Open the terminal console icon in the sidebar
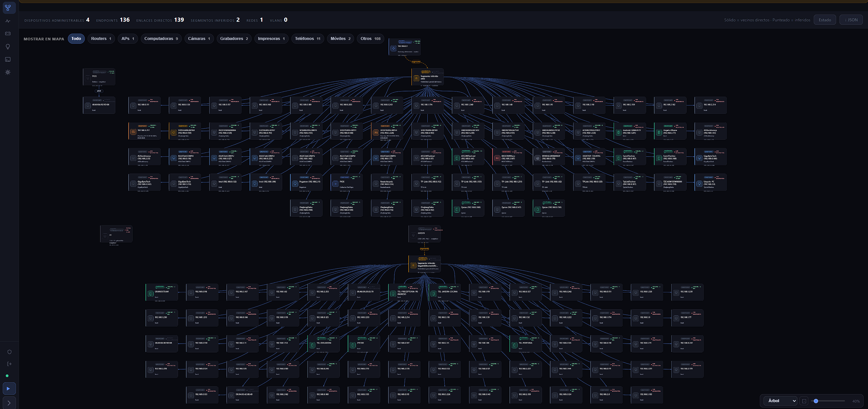This screenshot has width=868, height=409. (x=8, y=59)
